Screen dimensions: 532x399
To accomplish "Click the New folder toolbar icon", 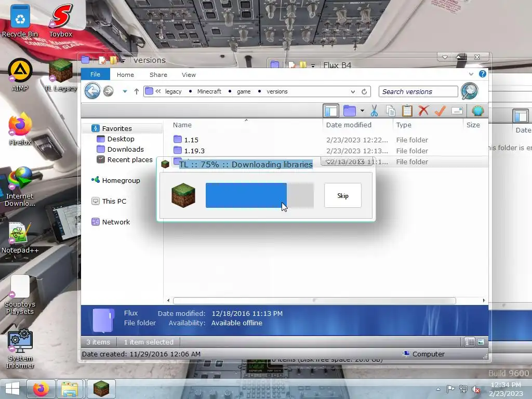I will pyautogui.click(x=350, y=111).
